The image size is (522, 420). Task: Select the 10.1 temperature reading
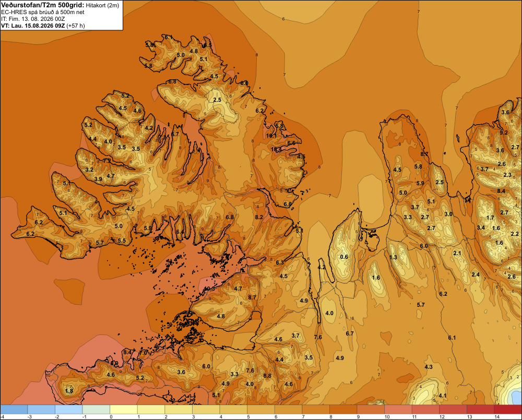pyautogui.click(x=271, y=136)
